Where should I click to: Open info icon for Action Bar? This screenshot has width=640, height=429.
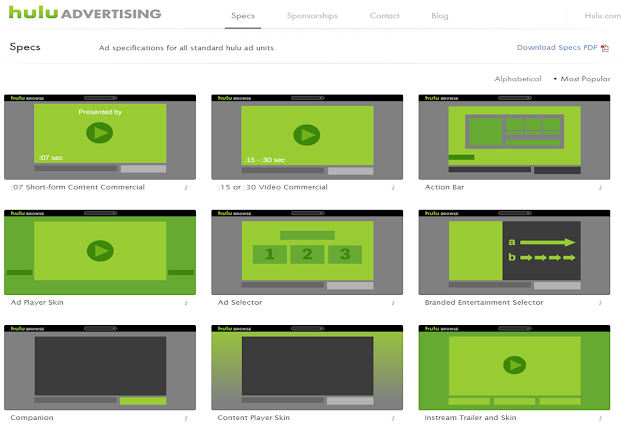[x=600, y=187]
